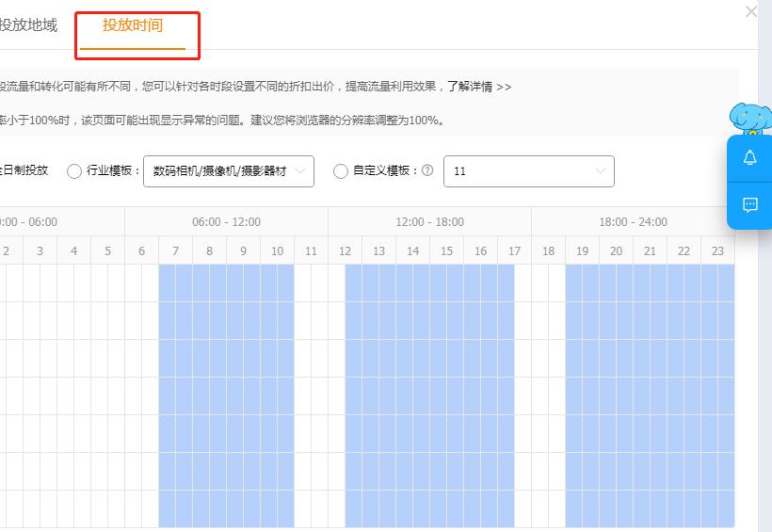Select the 自定义模板 radio button
Viewport: 772px width, 532px height.
coord(340,171)
